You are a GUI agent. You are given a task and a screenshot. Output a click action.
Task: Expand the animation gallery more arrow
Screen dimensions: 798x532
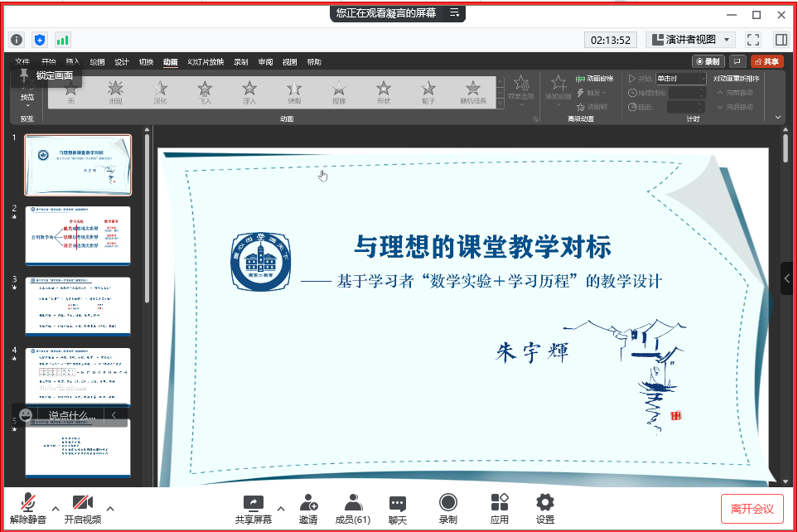pos(501,104)
